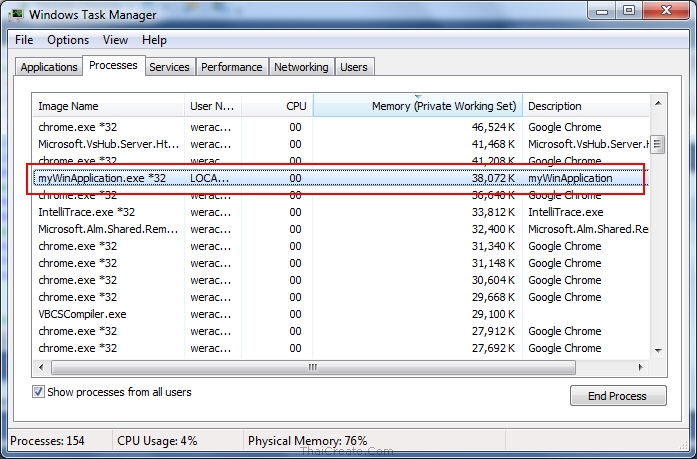
Task: Open the File menu
Action: tap(24, 40)
